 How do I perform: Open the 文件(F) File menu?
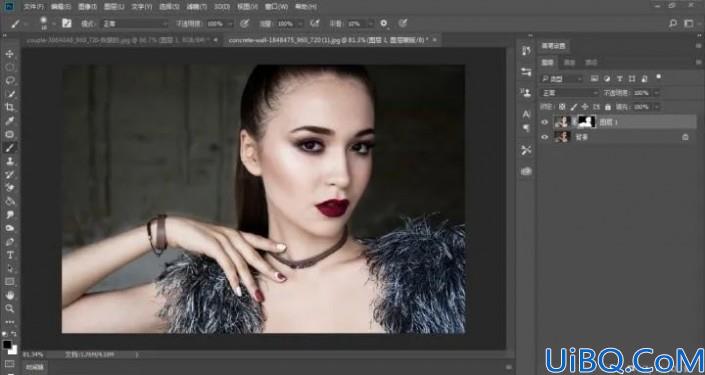coord(34,7)
